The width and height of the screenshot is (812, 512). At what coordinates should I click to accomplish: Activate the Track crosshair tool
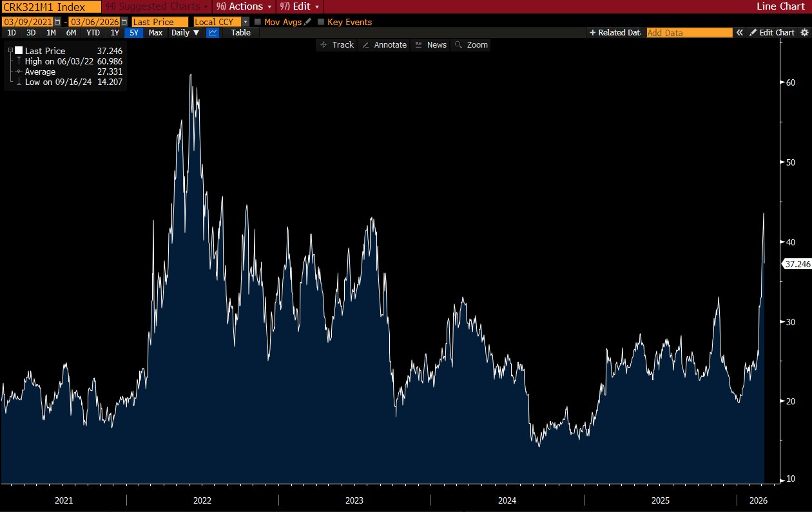coord(336,45)
